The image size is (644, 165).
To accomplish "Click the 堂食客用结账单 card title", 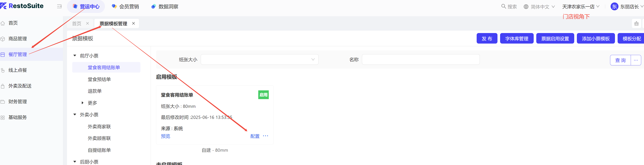I will point(177,95).
